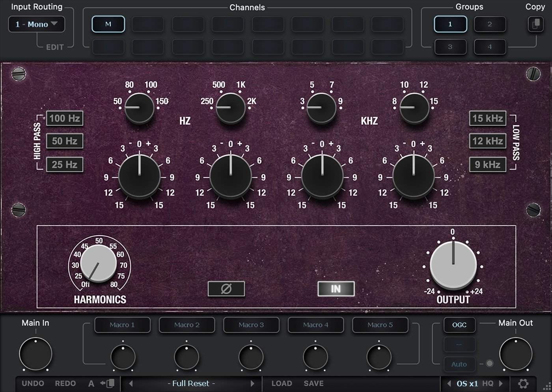Click the LOAD preset button

click(x=282, y=383)
